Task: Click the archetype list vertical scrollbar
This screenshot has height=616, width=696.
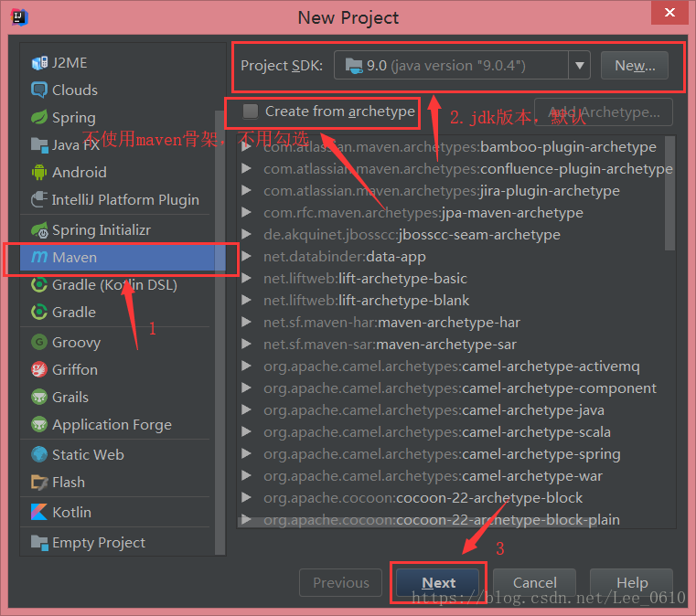Action: click(669, 194)
